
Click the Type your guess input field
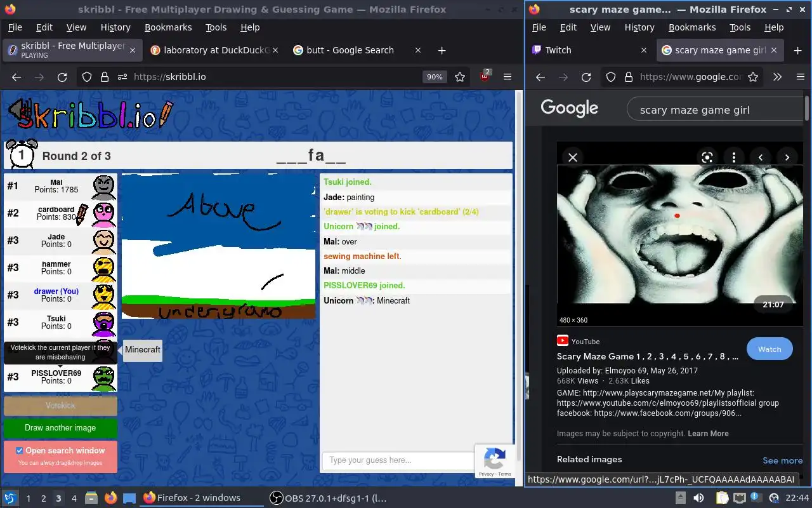(x=398, y=460)
